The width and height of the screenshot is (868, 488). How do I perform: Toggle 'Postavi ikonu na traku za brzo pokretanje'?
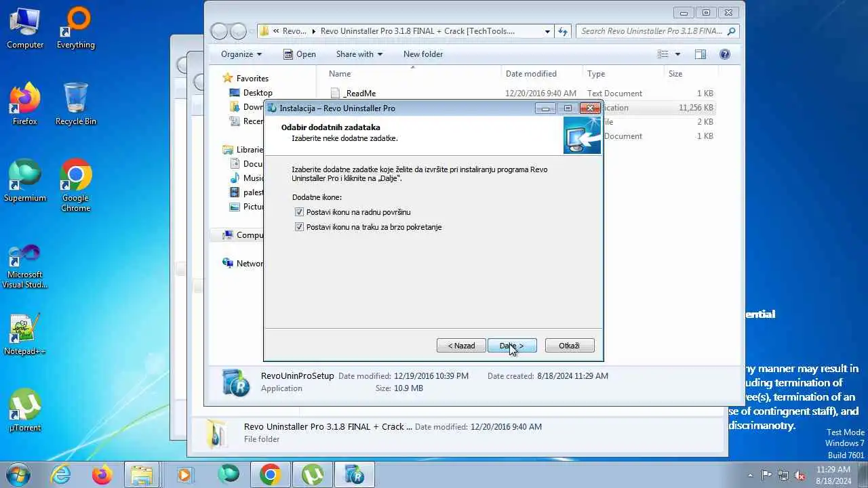pyautogui.click(x=299, y=227)
